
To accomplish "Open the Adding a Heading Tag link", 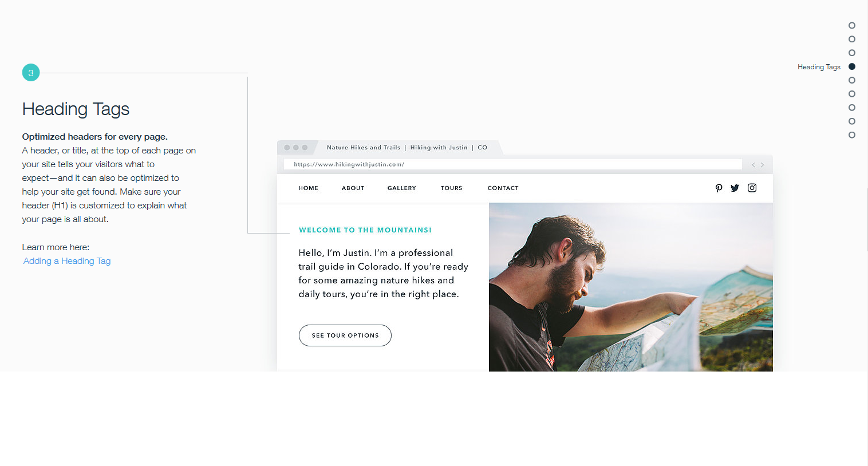I will tap(67, 261).
